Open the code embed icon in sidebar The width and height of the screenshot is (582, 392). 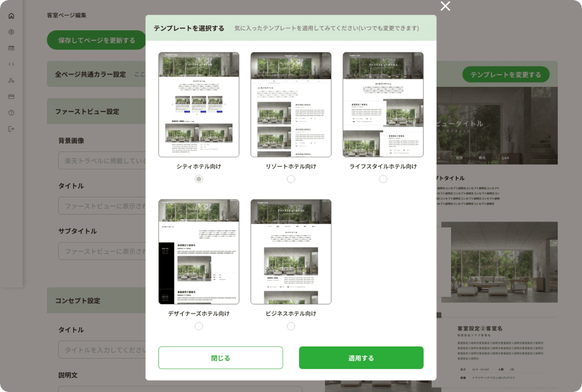coord(11,64)
